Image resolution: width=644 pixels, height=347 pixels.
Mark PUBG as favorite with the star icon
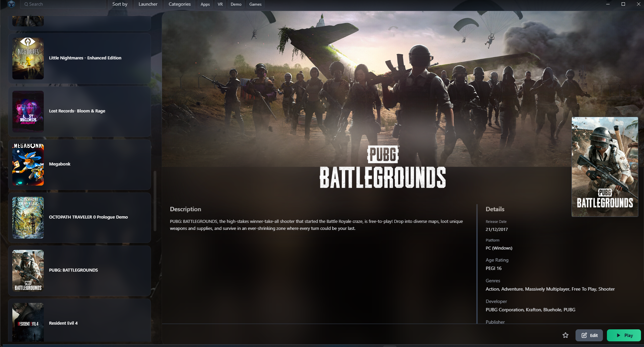(x=565, y=335)
